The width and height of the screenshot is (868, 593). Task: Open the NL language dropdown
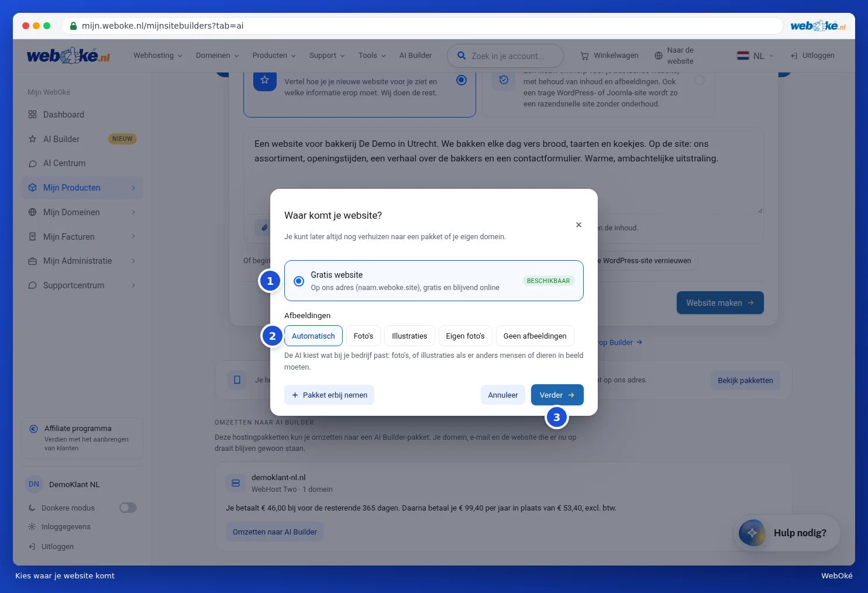(x=756, y=56)
